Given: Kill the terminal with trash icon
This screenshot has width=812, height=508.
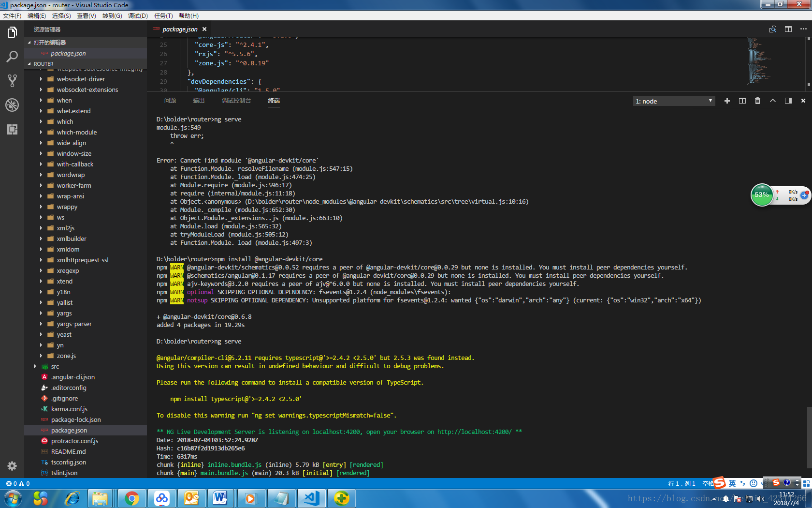Looking at the screenshot, I should 757,101.
